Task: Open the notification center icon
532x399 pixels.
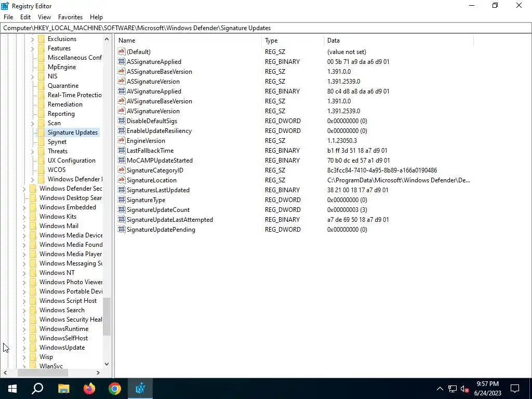Action: [515, 389]
